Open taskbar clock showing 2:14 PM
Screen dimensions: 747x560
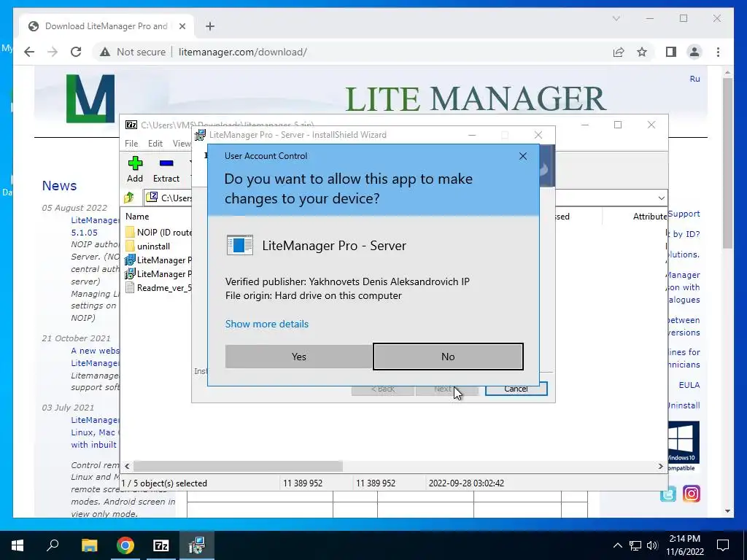684,545
